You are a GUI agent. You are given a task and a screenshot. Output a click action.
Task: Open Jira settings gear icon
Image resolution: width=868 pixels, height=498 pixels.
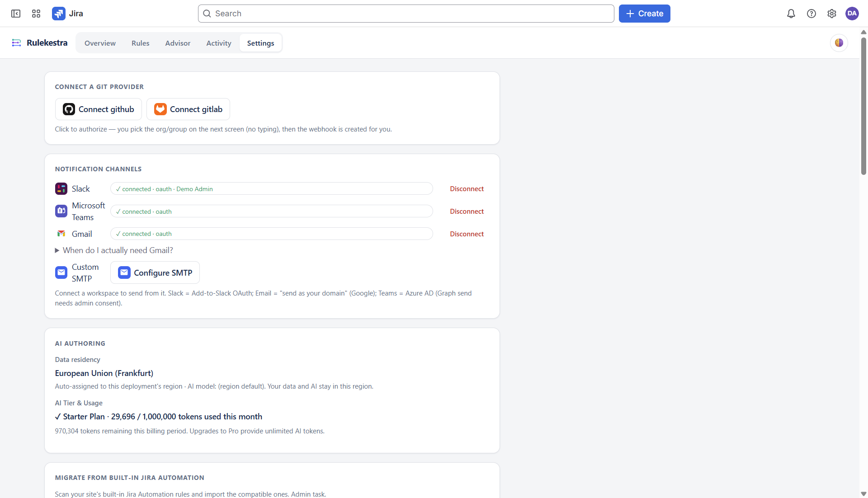click(x=831, y=14)
